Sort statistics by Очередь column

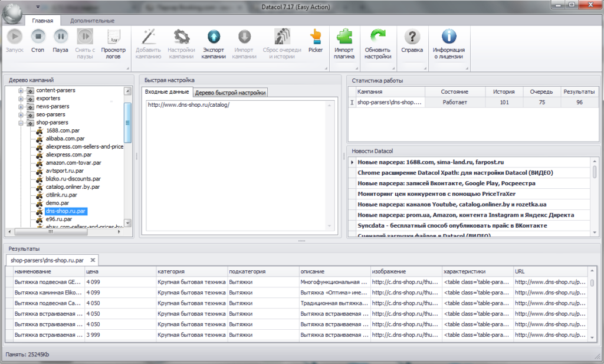(x=541, y=92)
